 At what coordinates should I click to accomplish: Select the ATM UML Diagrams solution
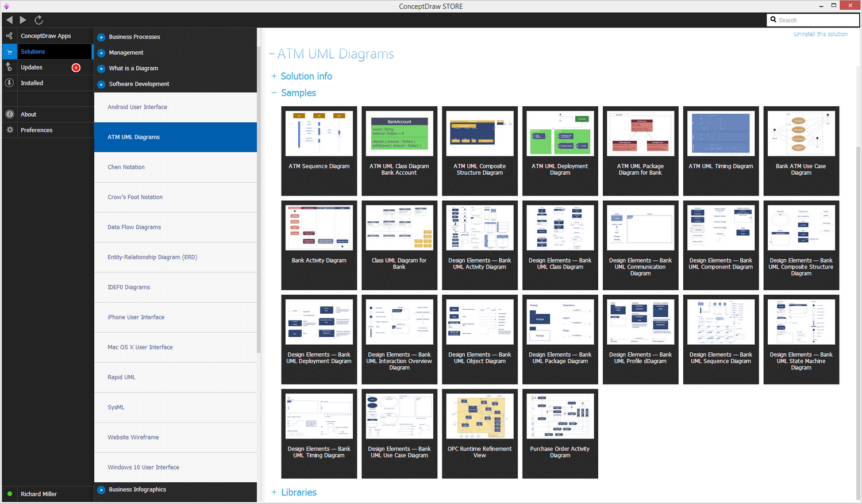pyautogui.click(x=175, y=137)
